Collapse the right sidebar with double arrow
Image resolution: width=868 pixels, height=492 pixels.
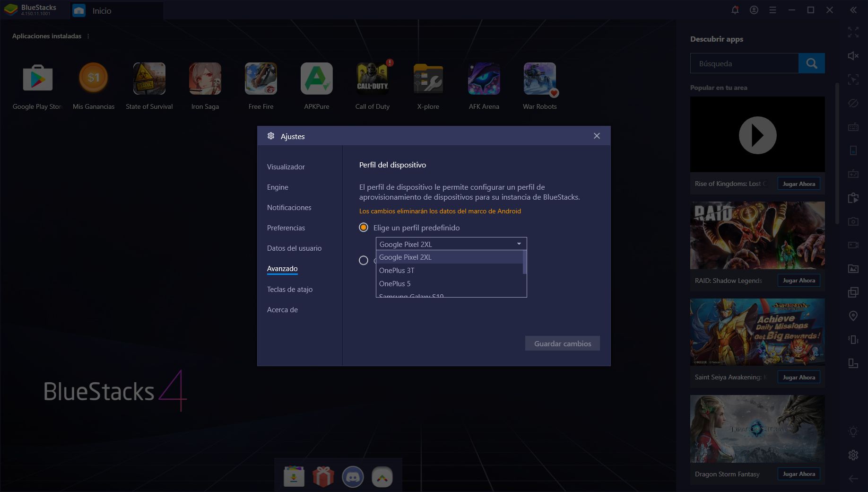[x=853, y=10]
